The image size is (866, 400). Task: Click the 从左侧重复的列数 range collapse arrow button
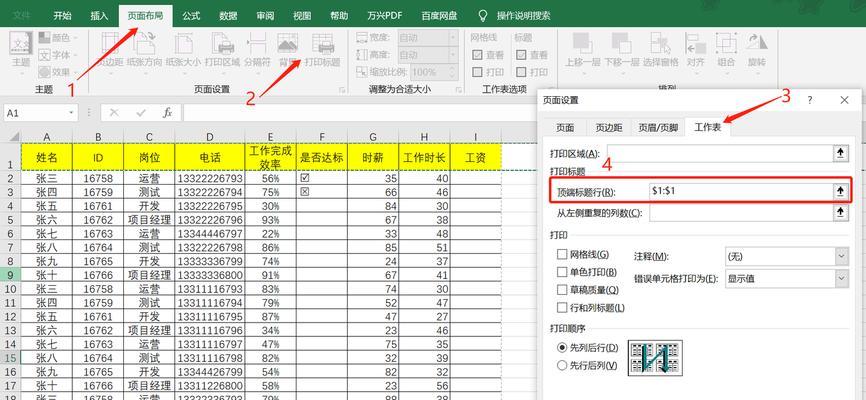click(840, 212)
